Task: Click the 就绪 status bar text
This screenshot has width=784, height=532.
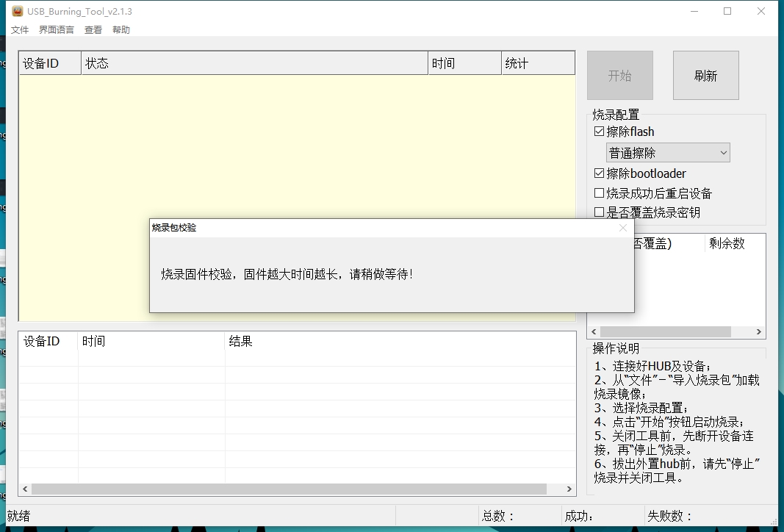Action: pyautogui.click(x=18, y=516)
